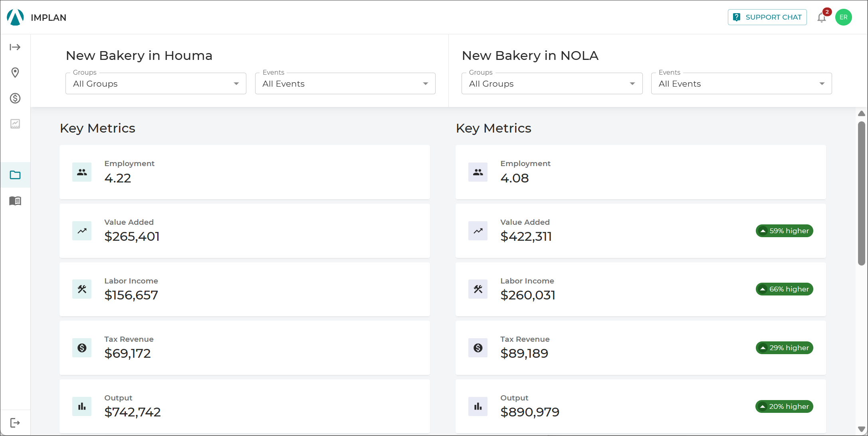Open Groups dropdown for NOLA bakery
This screenshot has height=436, width=868.
pyautogui.click(x=552, y=83)
